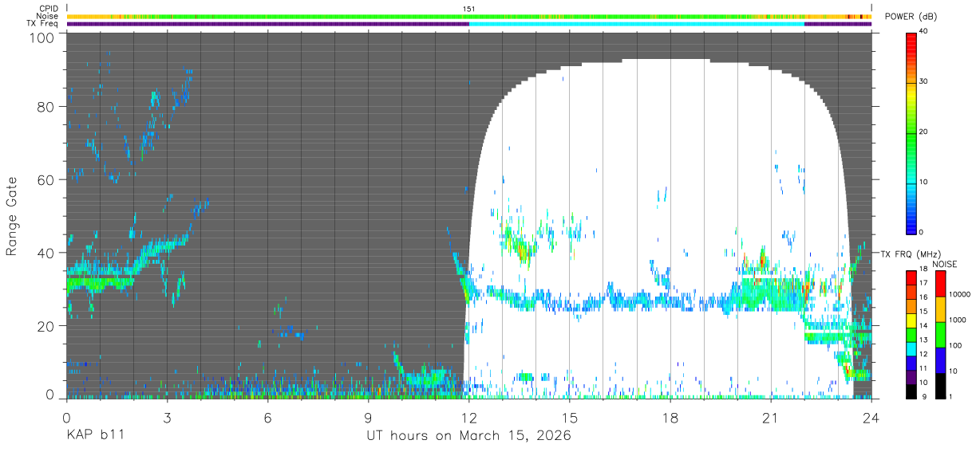Click the 24 hour label on time axis
The height and width of the screenshot is (452, 980).
pyautogui.click(x=871, y=418)
